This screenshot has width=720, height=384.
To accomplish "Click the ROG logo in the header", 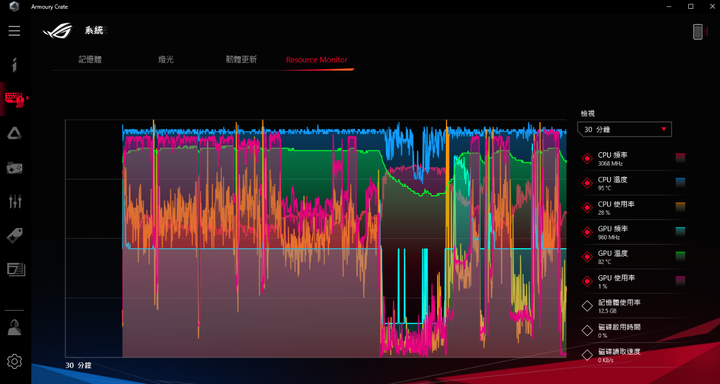I will click(57, 31).
